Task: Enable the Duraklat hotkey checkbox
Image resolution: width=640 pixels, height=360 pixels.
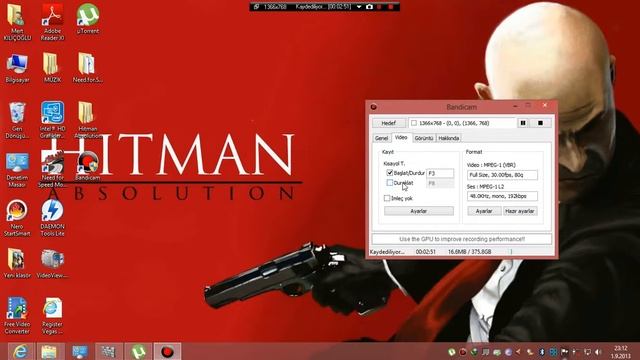Action: click(390, 183)
